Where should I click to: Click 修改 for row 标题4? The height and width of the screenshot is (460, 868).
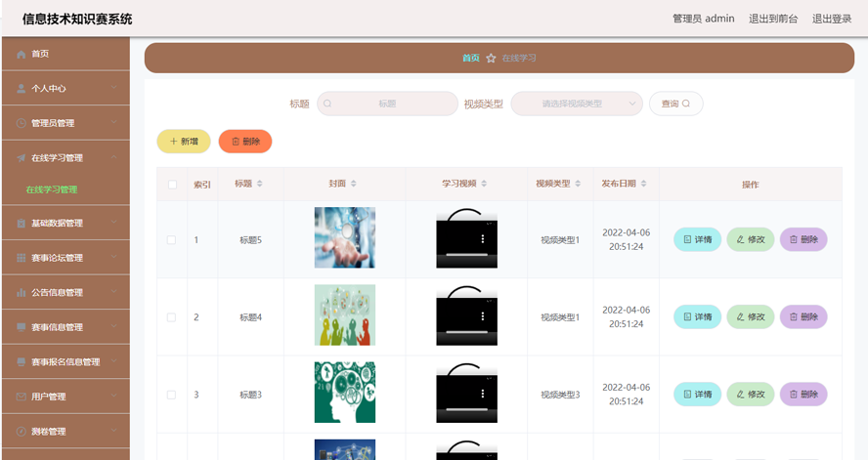click(750, 316)
